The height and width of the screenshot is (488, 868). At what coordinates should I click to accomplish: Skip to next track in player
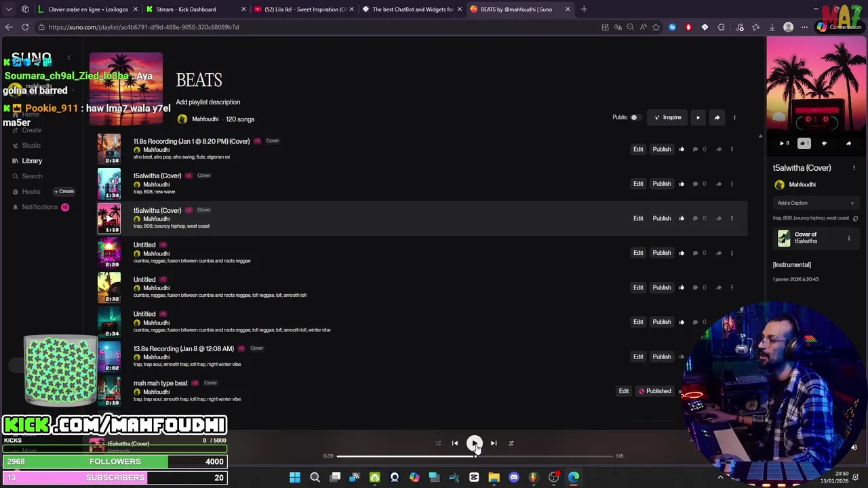pyautogui.click(x=494, y=443)
